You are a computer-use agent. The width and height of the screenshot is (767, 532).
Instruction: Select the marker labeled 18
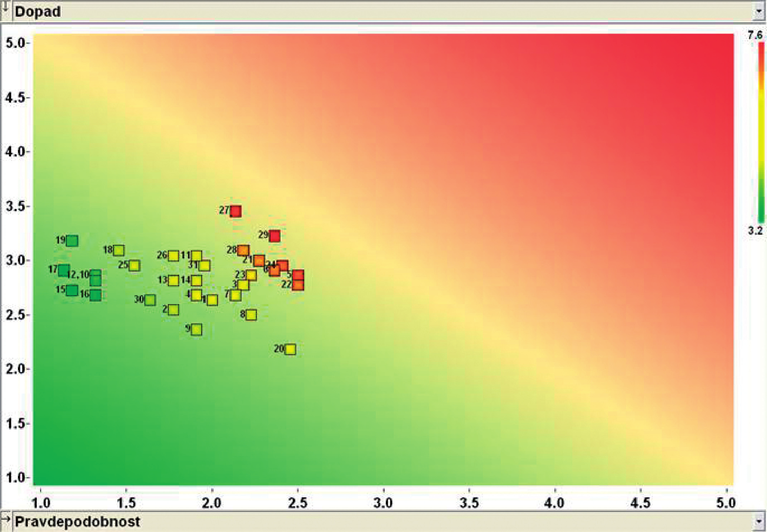[119, 250]
